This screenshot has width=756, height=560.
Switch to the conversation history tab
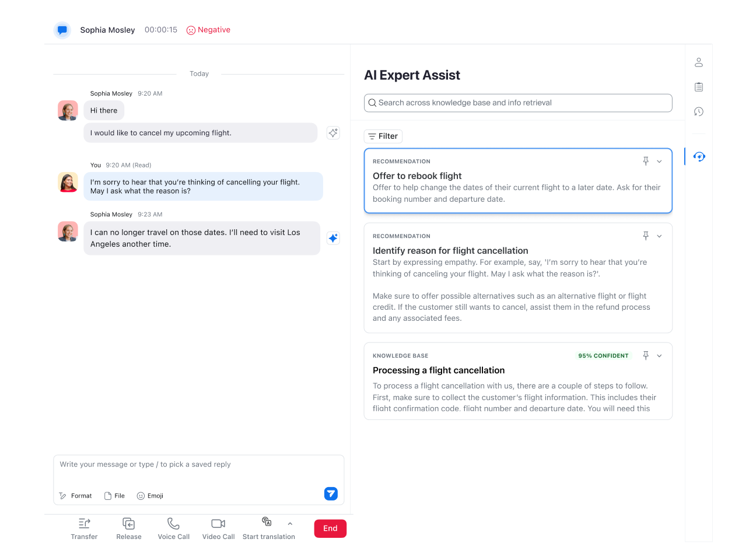(x=698, y=111)
